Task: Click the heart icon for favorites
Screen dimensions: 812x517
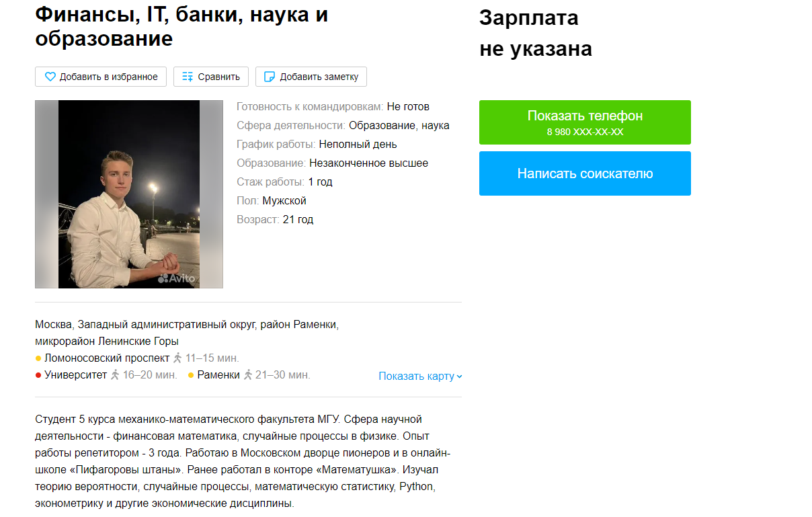Action: coord(50,77)
